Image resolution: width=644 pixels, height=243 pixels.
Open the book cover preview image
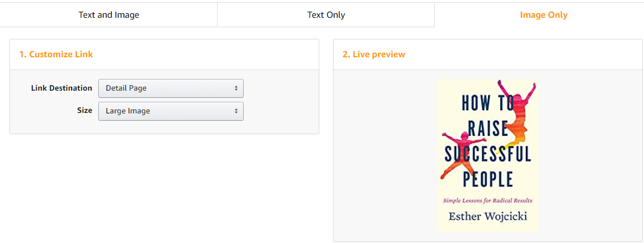click(x=487, y=156)
